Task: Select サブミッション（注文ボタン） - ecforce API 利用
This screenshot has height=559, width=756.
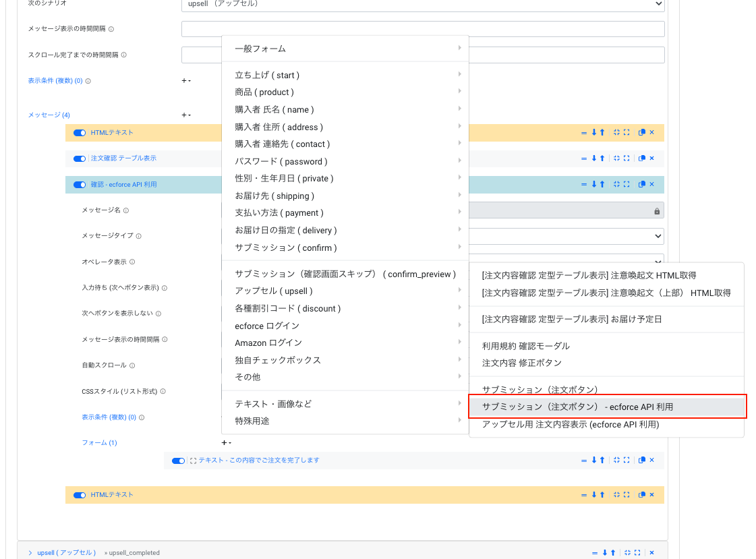Action: point(577,407)
